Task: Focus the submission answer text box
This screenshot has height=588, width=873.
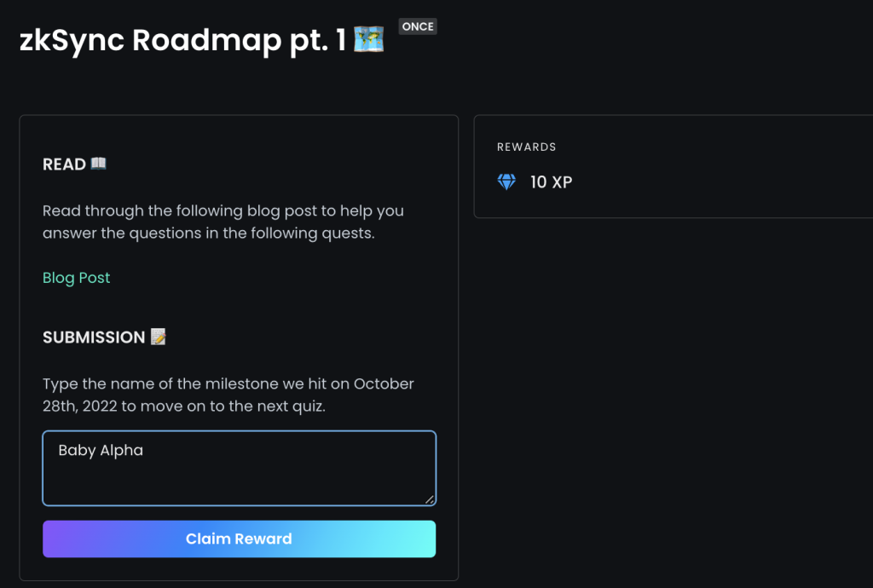Action: coord(240,469)
